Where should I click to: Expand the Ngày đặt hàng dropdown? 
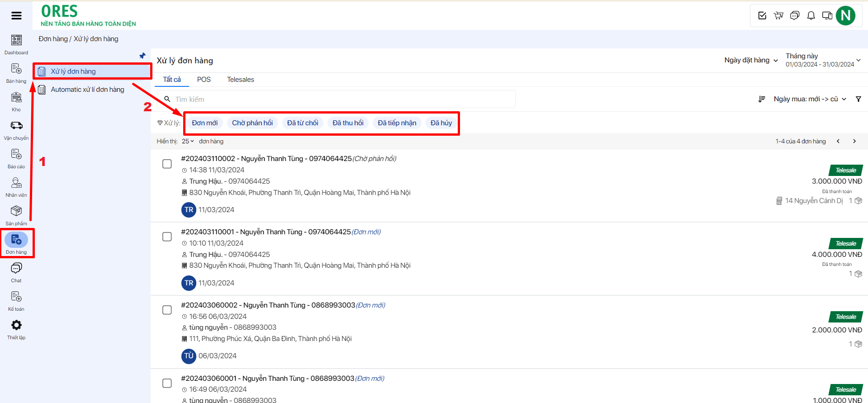(x=751, y=60)
